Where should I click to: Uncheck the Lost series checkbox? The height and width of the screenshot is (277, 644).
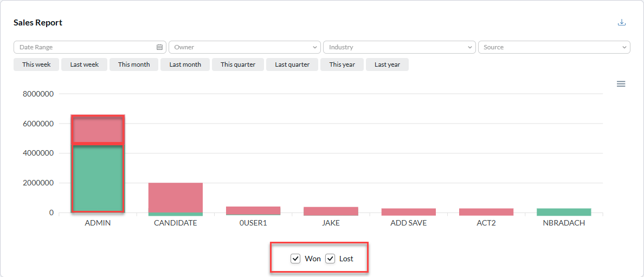330,259
